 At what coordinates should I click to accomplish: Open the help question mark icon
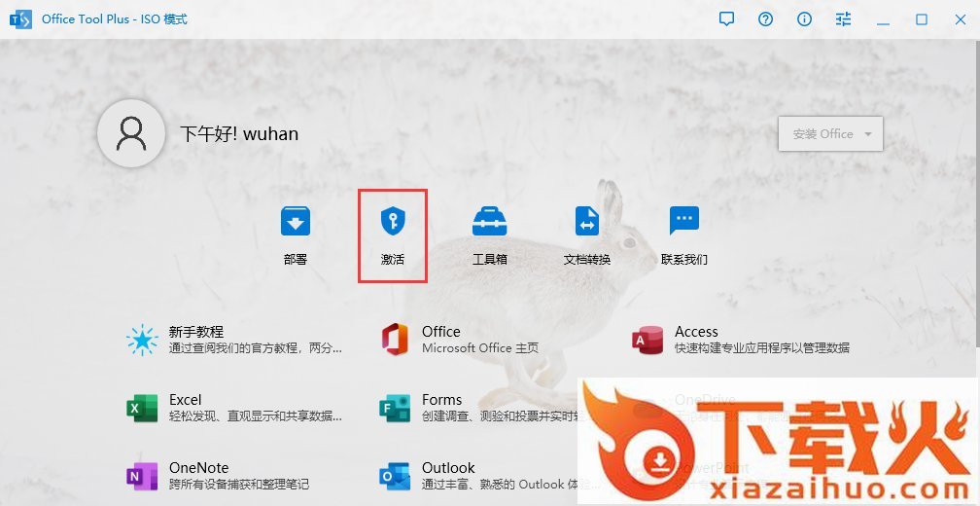[766, 19]
